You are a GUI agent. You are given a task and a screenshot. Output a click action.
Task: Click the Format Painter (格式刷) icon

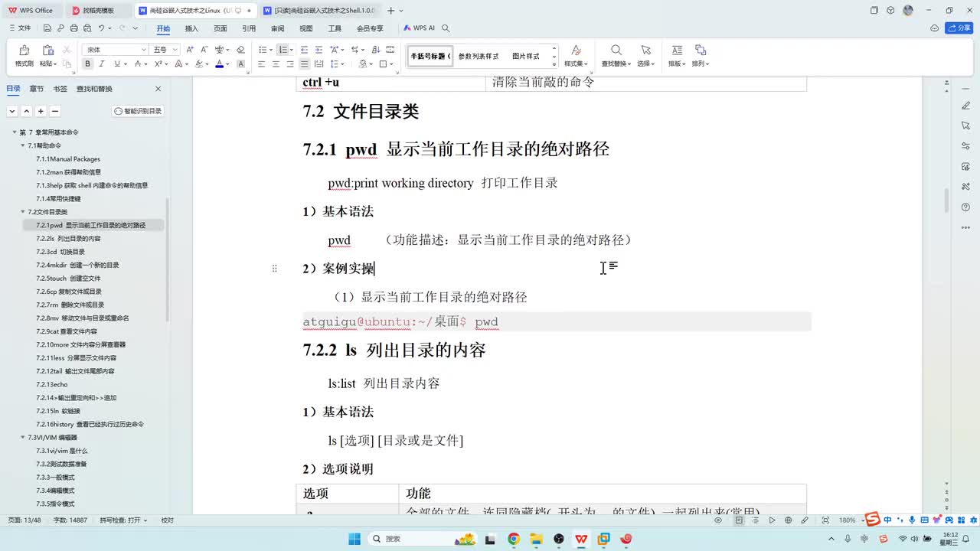point(24,51)
